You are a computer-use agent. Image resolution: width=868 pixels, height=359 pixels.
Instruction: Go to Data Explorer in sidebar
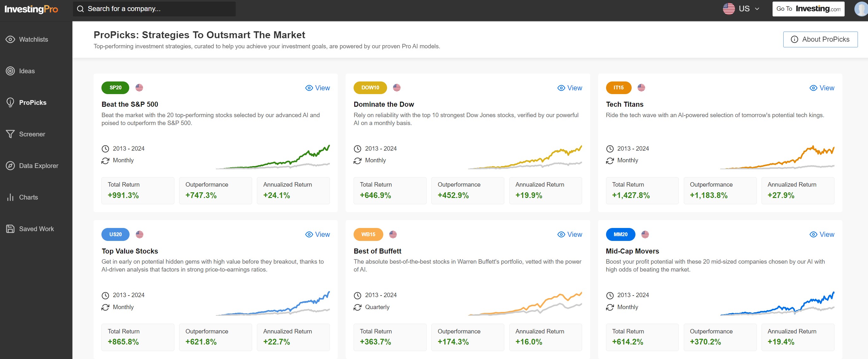36,166
